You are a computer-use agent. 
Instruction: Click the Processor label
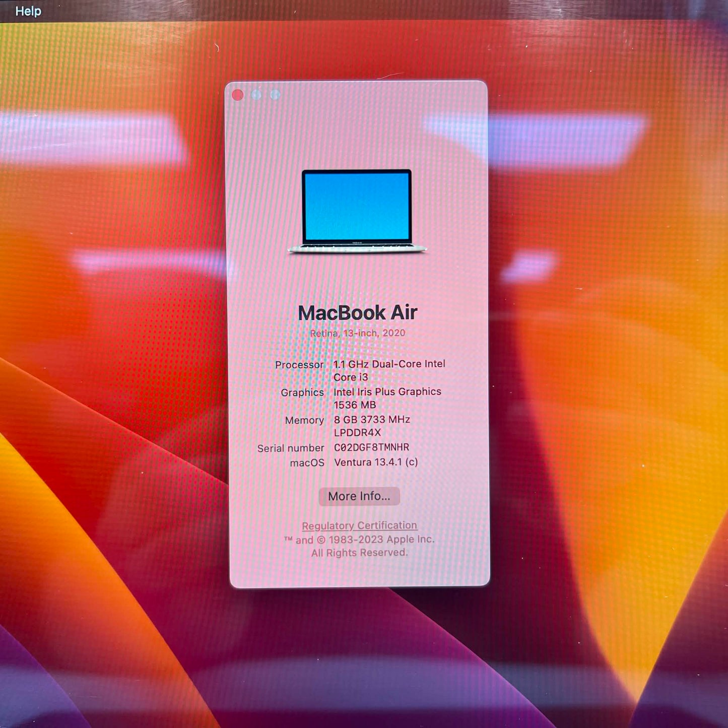point(299,365)
